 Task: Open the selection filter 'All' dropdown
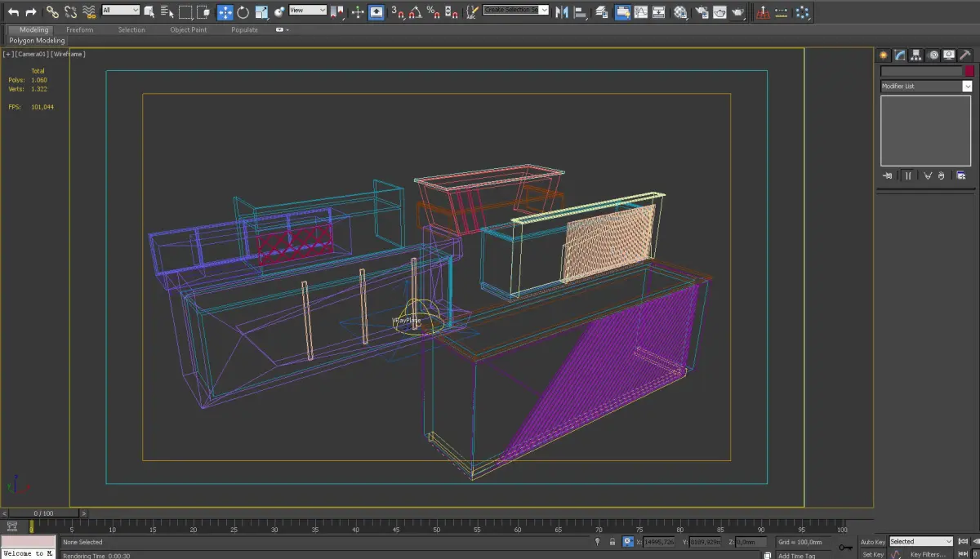tap(121, 11)
